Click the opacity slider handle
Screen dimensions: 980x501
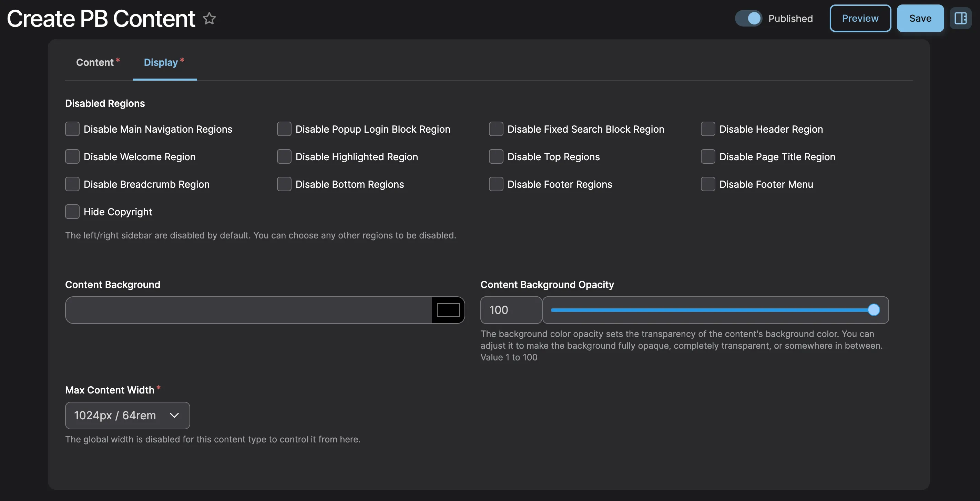coord(874,310)
